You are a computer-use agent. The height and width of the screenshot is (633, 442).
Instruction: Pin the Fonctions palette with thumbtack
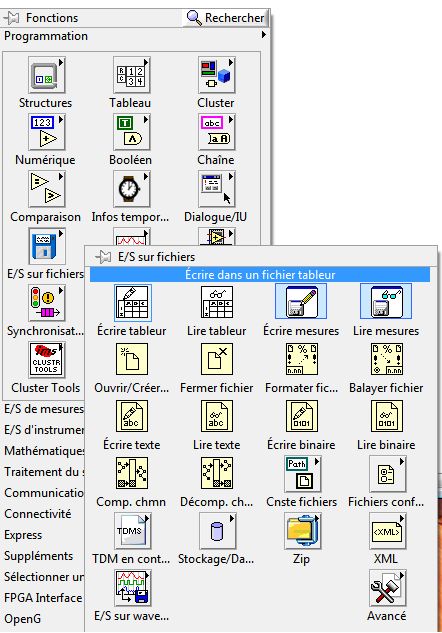[x=11, y=18]
